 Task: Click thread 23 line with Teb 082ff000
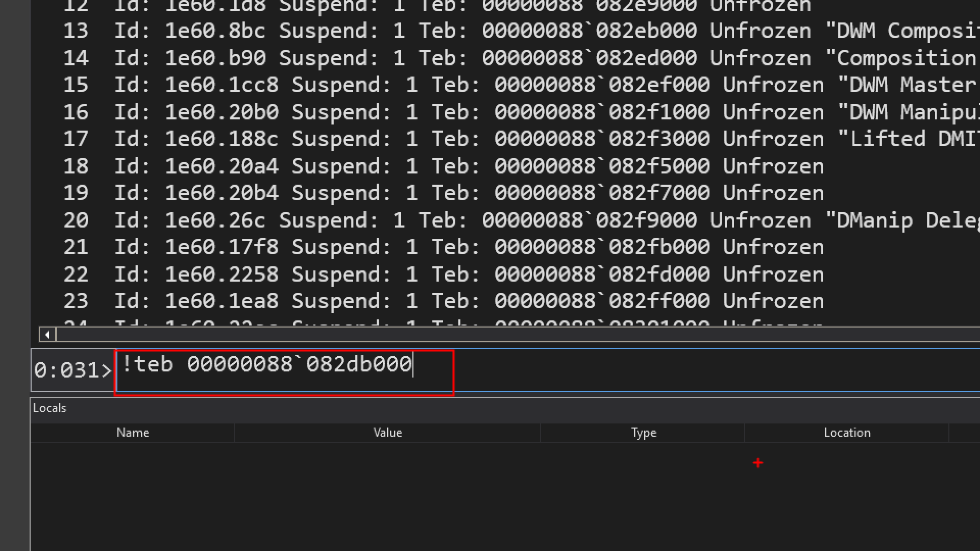[x=443, y=301]
